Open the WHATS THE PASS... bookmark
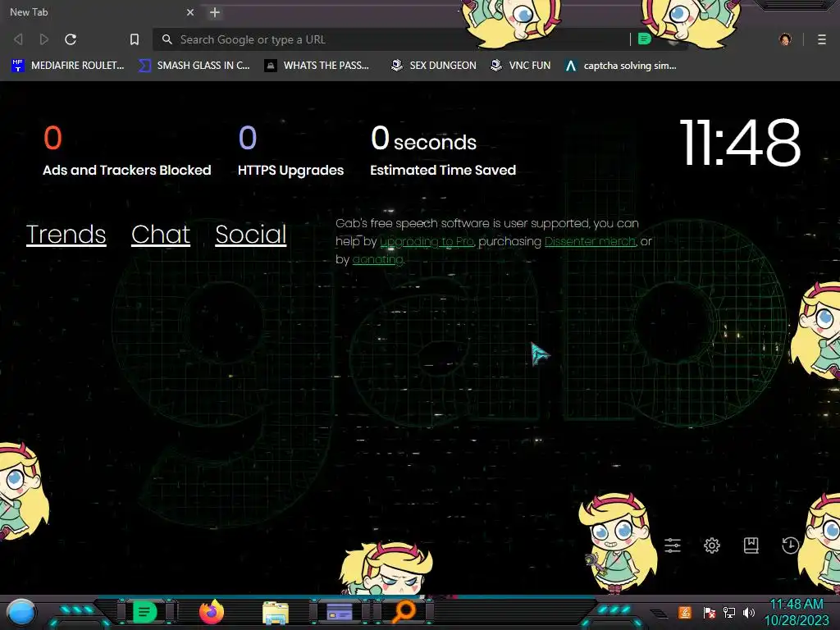The width and height of the screenshot is (840, 630). click(317, 66)
